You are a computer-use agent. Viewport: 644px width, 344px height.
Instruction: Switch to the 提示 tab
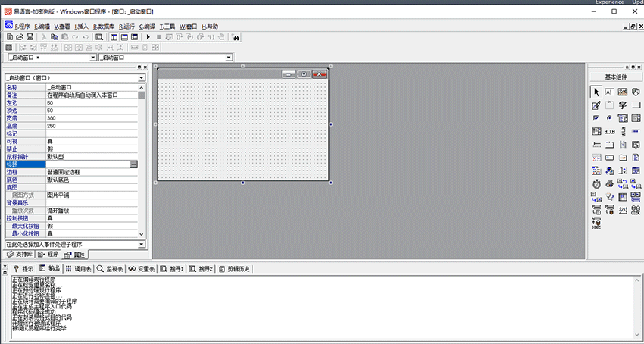click(23, 269)
